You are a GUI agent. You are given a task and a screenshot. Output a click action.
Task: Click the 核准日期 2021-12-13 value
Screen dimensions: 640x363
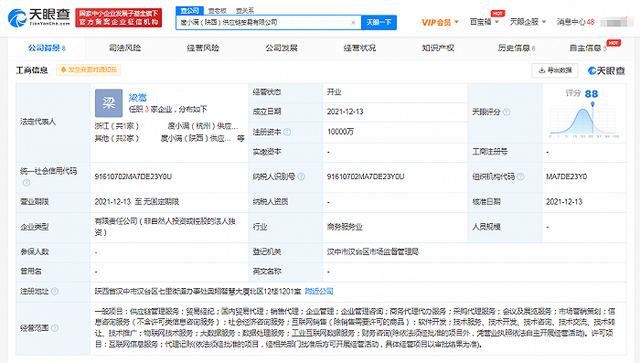coord(564,202)
